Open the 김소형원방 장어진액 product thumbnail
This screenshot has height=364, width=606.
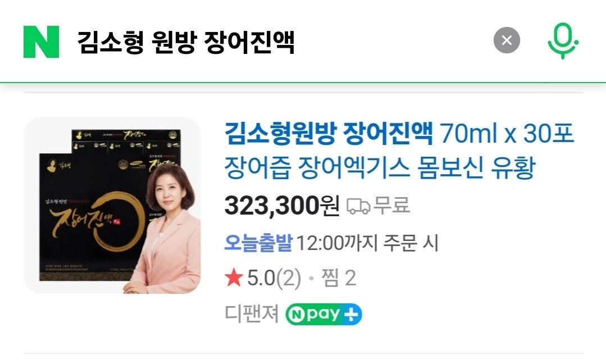tap(112, 205)
